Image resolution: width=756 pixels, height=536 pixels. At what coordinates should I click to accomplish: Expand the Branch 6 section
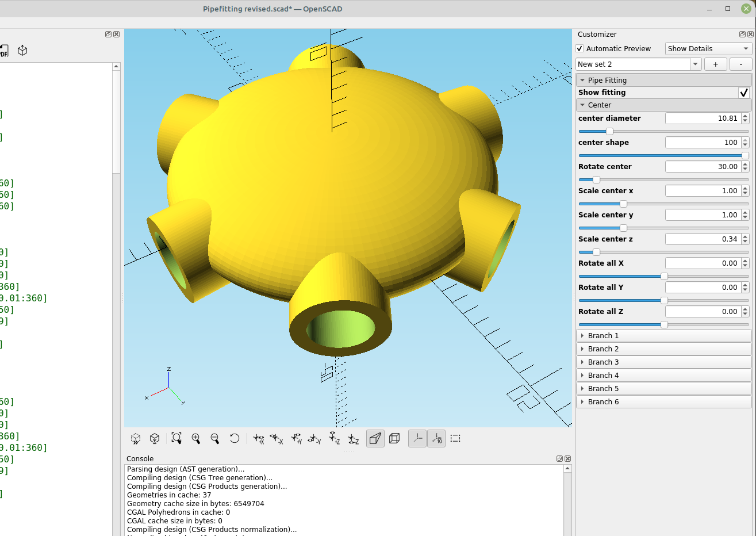(663, 401)
